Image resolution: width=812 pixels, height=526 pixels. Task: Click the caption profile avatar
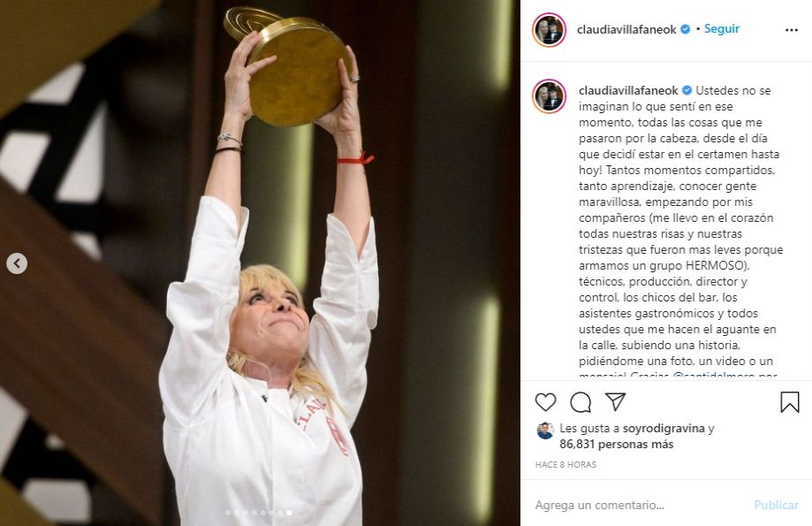pos(549,95)
